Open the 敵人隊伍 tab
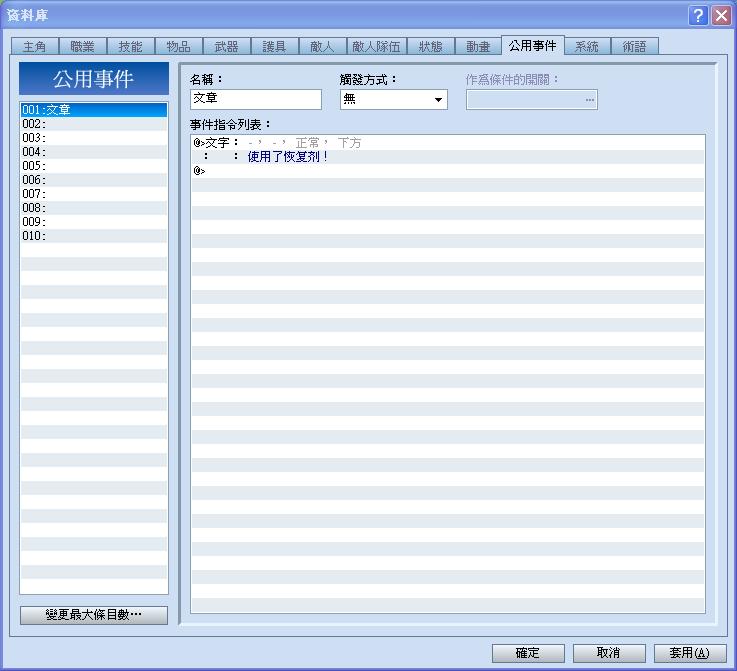The image size is (737, 671). click(x=376, y=46)
